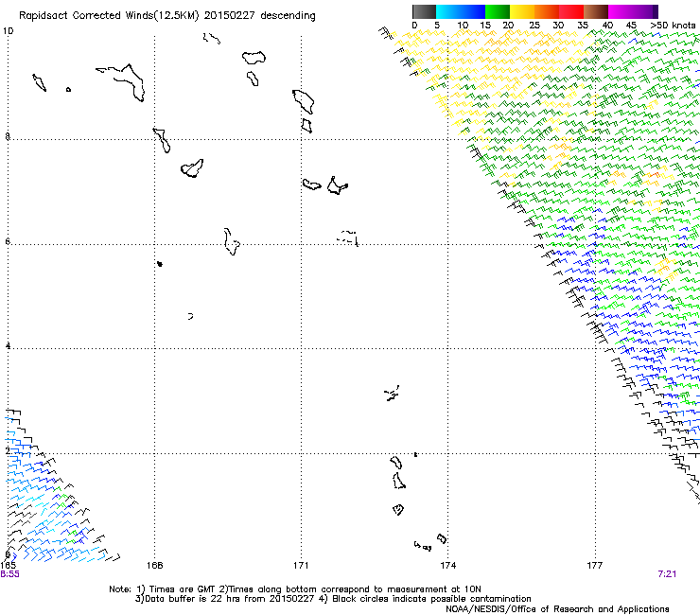
Task: Click the brown 35-40 knots legend segment
Action: [x=596, y=11]
